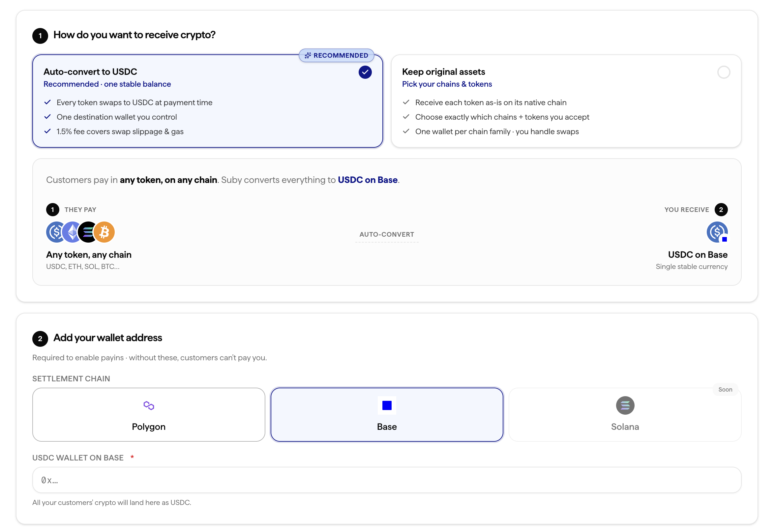Click the YOU RECEIVE label
Viewport: 774px width, 532px height.
686,210
